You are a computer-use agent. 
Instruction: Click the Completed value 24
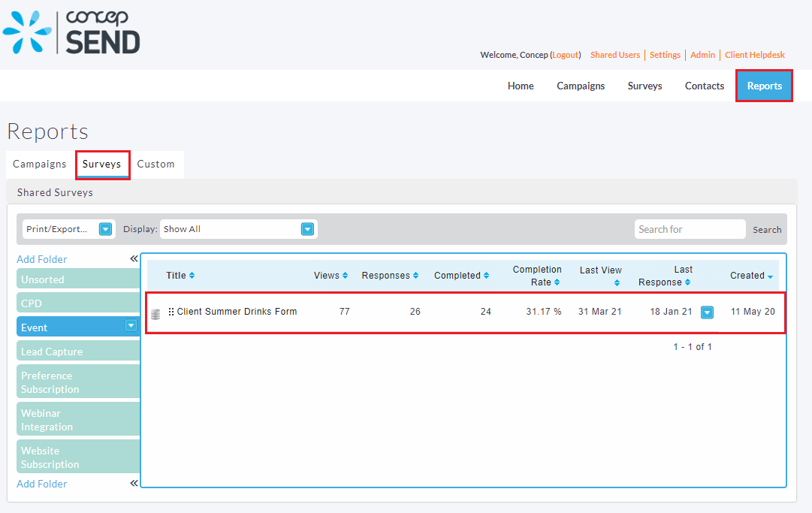[x=485, y=312]
